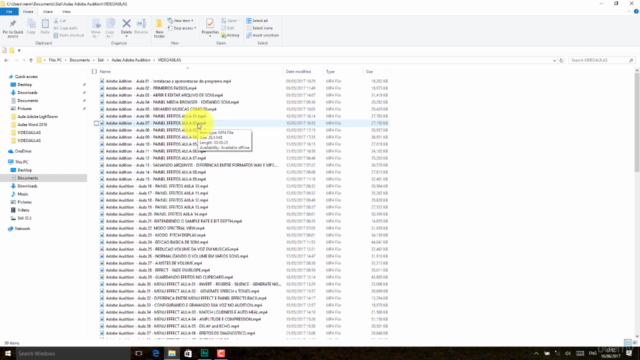Refresh the VIDEOAULAS folder view
Viewport: 640px width, 360px height.
(561, 60)
